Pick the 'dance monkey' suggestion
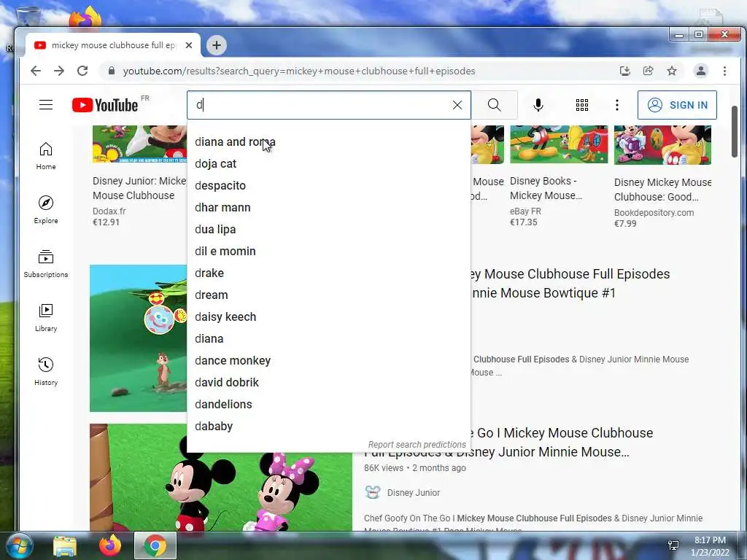The image size is (747, 560). 329,361
